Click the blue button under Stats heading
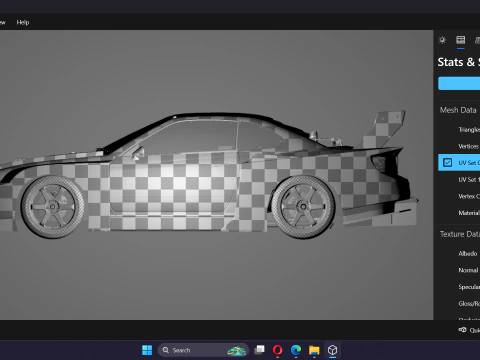Screen dimensions: 480x360 click(459, 83)
